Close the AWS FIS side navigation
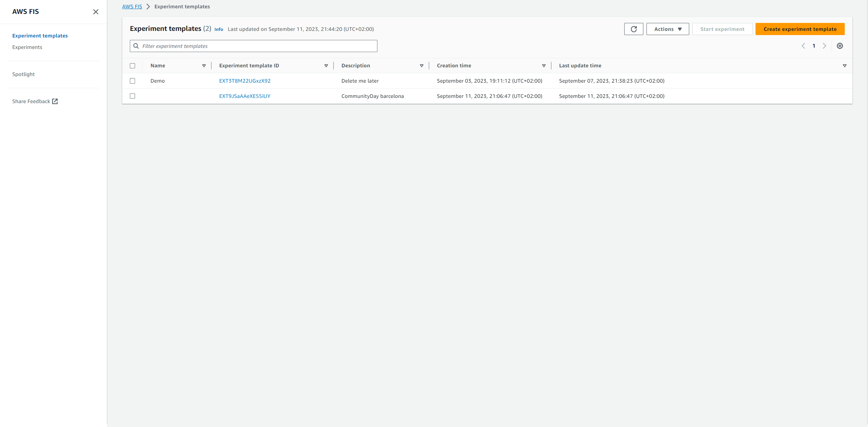This screenshot has width=868, height=427. [96, 12]
